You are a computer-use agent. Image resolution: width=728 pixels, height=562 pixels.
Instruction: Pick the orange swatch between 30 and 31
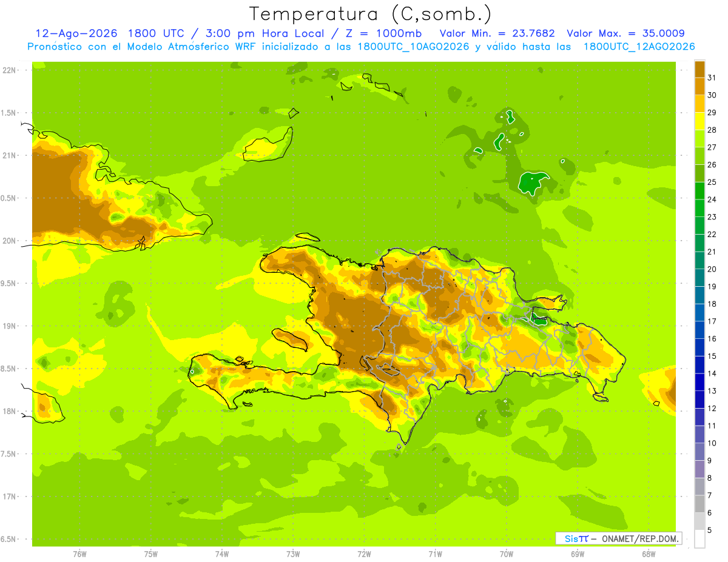[699, 86]
